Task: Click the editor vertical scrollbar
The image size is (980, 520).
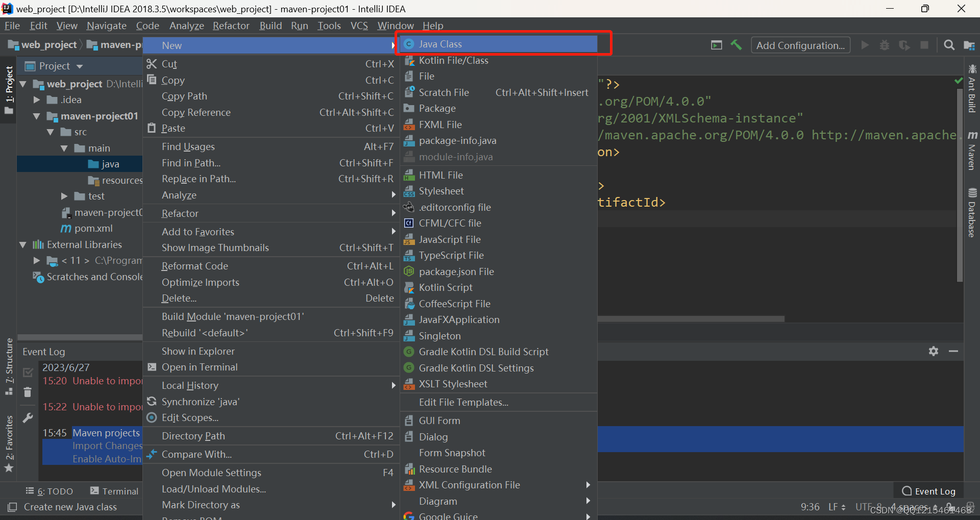Action: [x=960, y=185]
